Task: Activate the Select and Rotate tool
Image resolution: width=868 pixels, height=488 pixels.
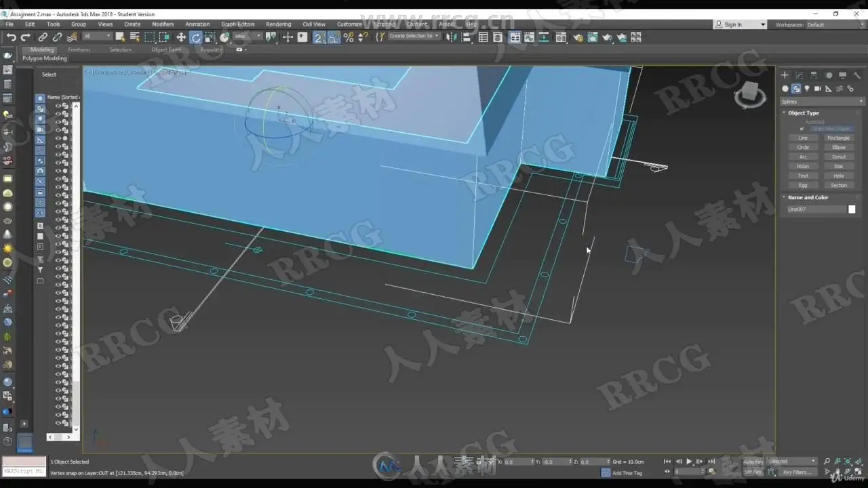Action: (x=196, y=37)
